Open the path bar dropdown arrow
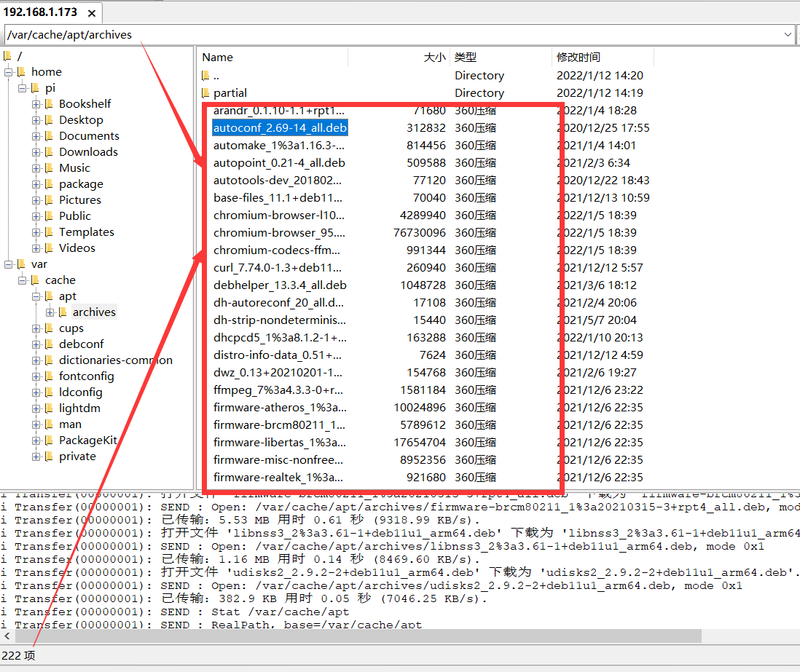Viewport: 800px width, 672px height. pos(788,33)
